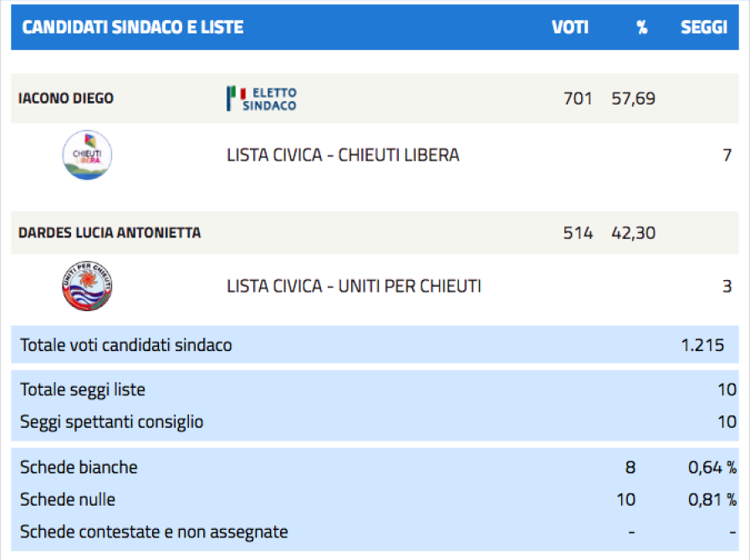Open Lista Civica - Uniti per Chieuti
750x560 pixels.
354,286
